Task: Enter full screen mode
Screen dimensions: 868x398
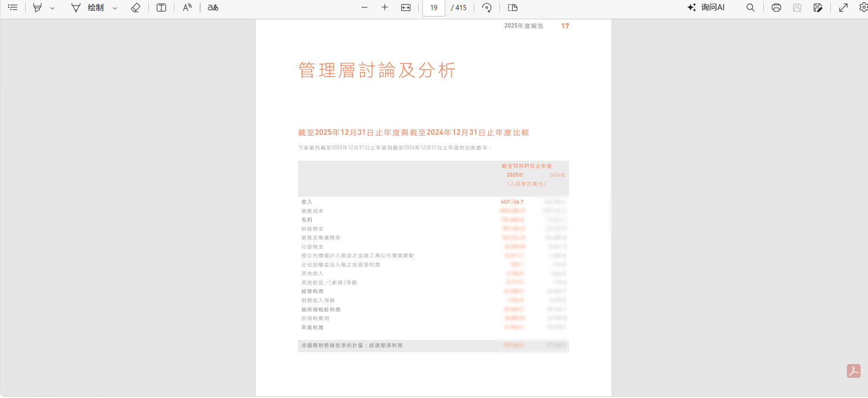Action: point(843,7)
